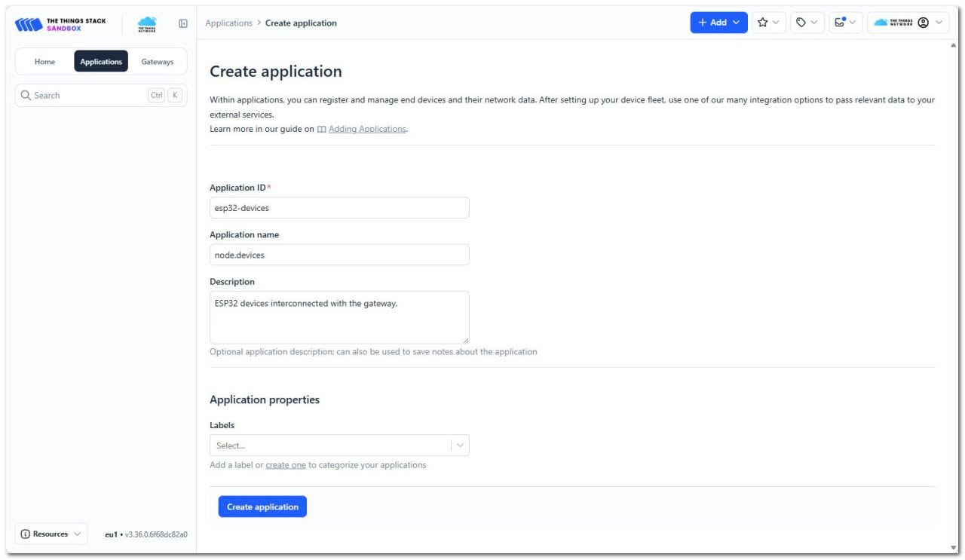Switch to the Gateways tab

tap(158, 62)
